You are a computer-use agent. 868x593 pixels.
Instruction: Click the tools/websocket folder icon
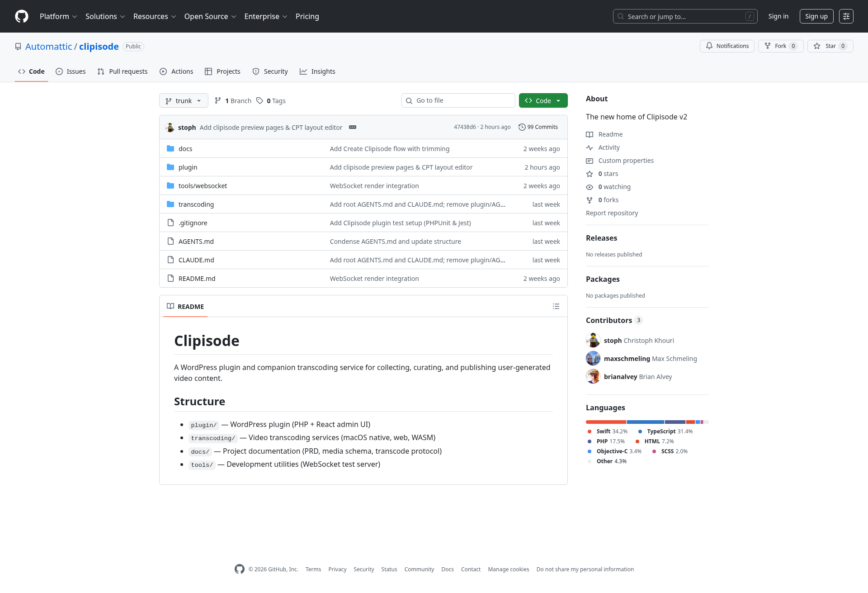(170, 185)
